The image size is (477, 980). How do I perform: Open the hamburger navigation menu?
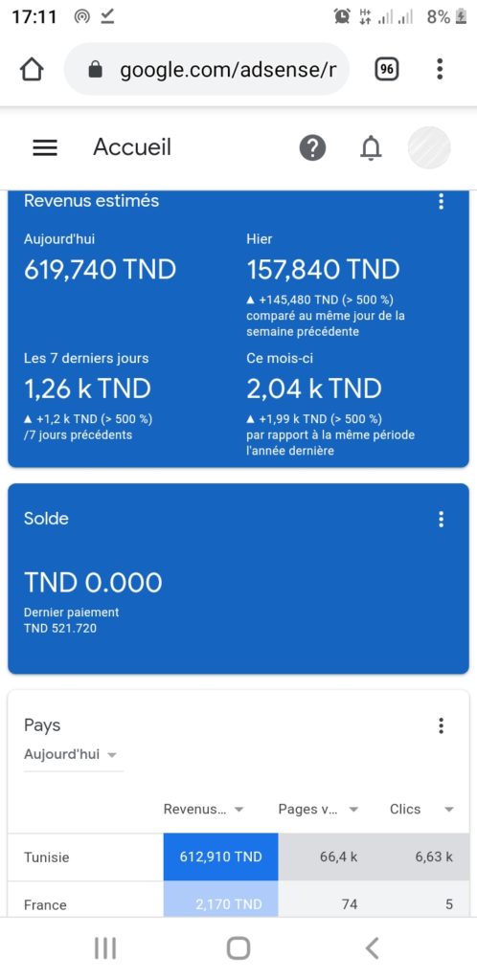44,147
